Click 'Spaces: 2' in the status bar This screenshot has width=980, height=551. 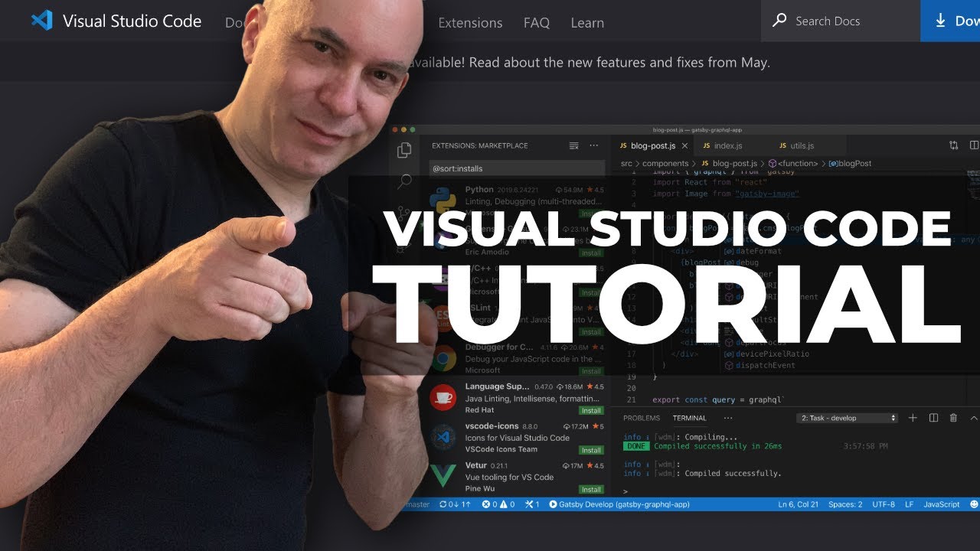coord(845,504)
